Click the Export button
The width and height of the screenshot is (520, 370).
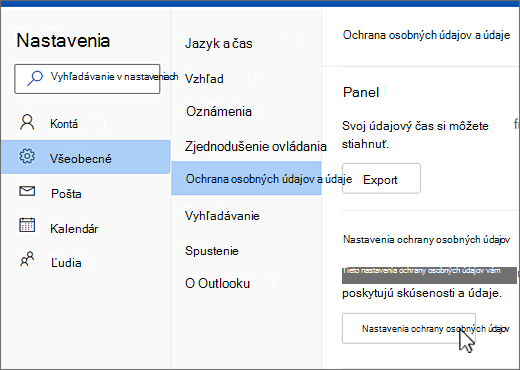click(x=381, y=178)
